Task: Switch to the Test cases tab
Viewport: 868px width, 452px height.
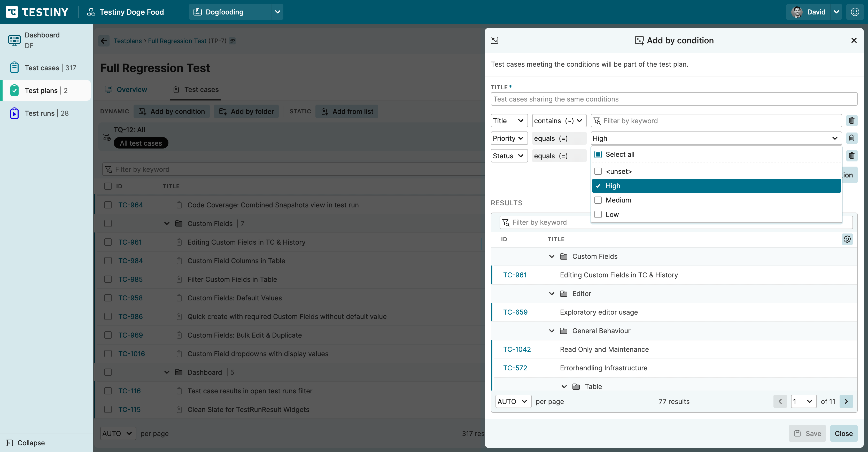Action: pos(196,89)
